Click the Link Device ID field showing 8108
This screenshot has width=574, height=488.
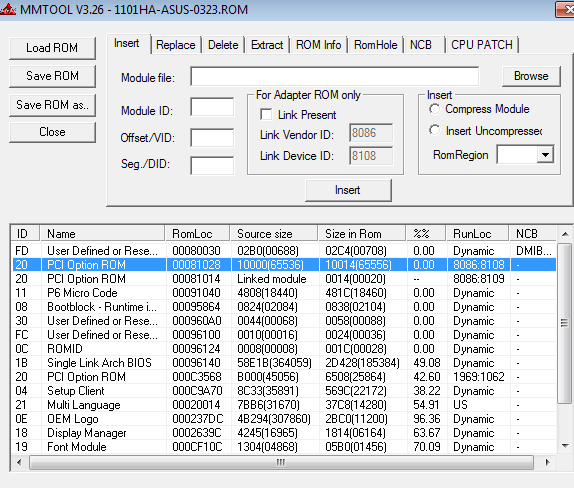click(371, 156)
